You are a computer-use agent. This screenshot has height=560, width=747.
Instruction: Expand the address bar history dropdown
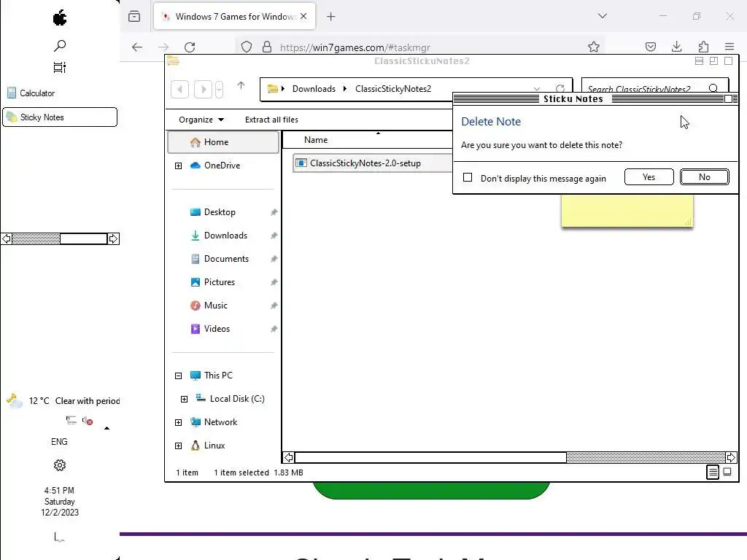click(x=537, y=89)
